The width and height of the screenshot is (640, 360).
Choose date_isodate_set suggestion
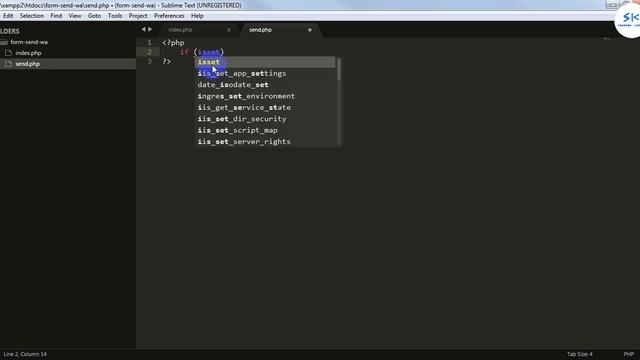tap(265, 85)
